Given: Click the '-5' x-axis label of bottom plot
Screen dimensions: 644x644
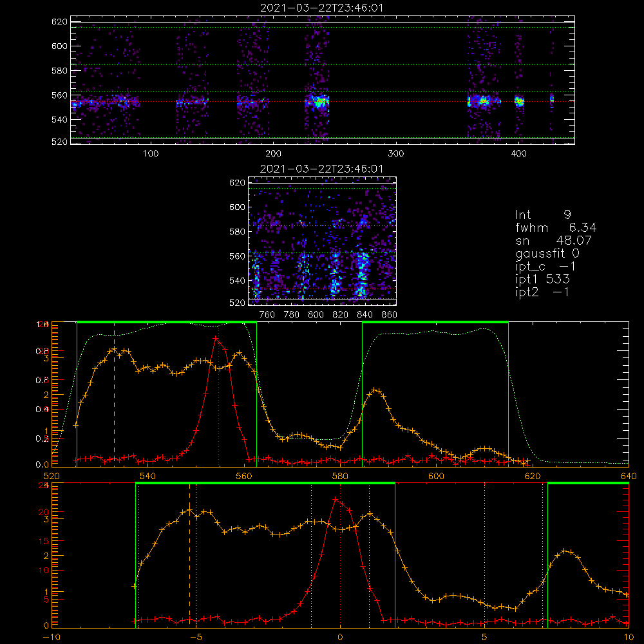Looking at the screenshot, I should pos(196,637).
